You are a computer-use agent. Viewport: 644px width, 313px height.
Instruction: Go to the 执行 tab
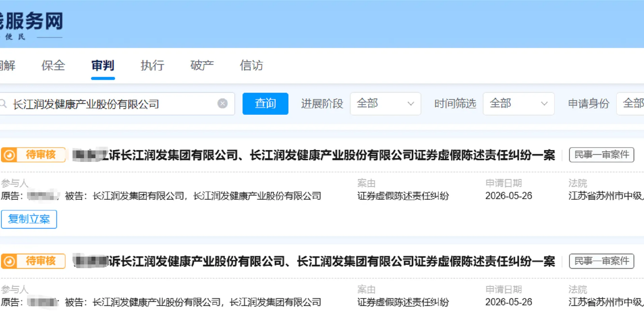[152, 65]
